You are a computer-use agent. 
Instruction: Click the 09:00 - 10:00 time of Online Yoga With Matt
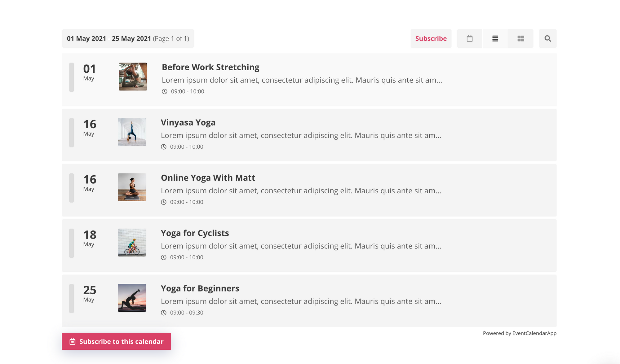[187, 202]
